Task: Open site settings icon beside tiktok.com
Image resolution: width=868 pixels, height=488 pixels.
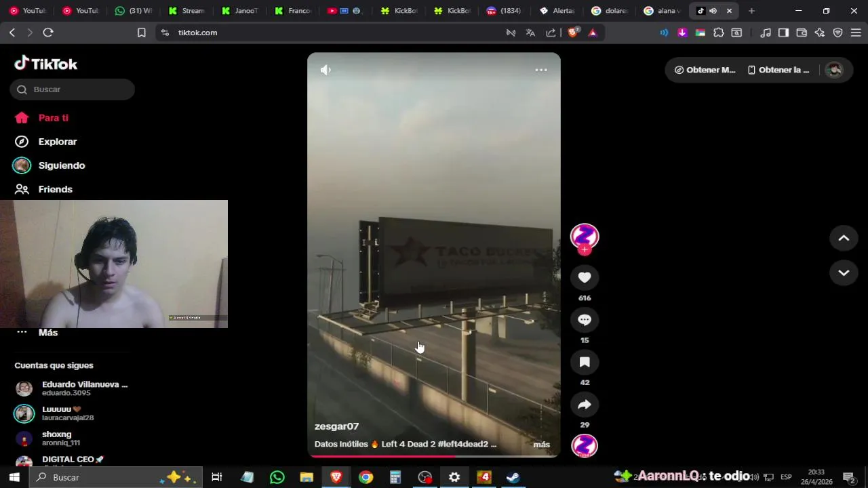Action: click(165, 33)
